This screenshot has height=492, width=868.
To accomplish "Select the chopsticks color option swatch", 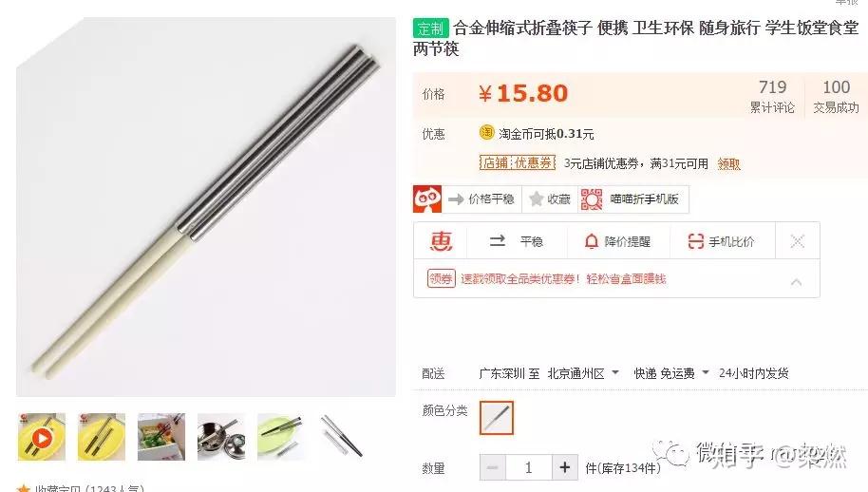I will click(496, 418).
